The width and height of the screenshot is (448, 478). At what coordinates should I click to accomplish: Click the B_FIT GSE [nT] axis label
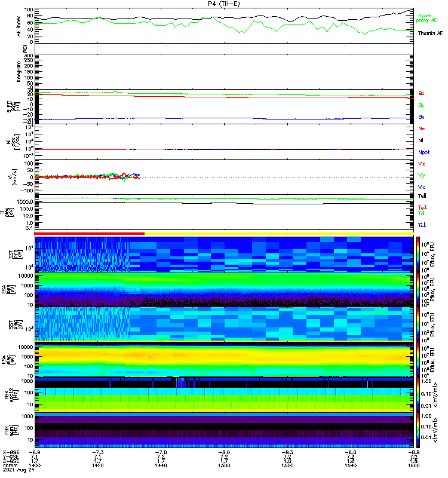point(13,107)
